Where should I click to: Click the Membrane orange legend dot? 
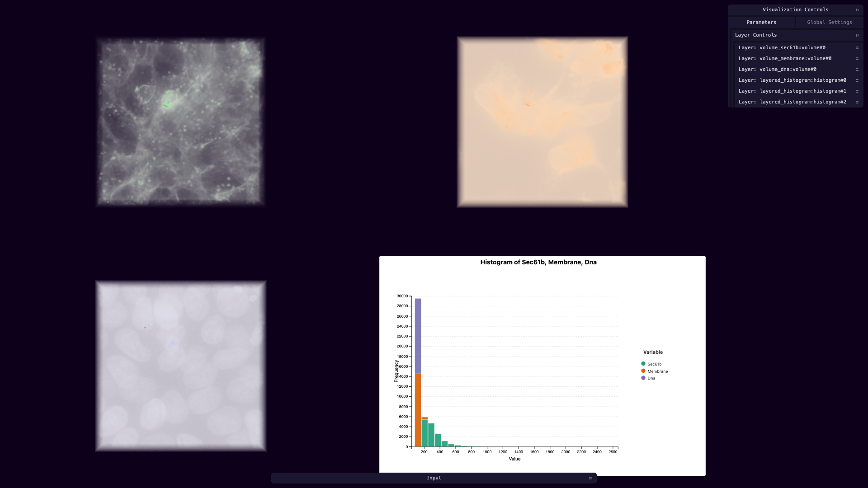click(x=643, y=371)
